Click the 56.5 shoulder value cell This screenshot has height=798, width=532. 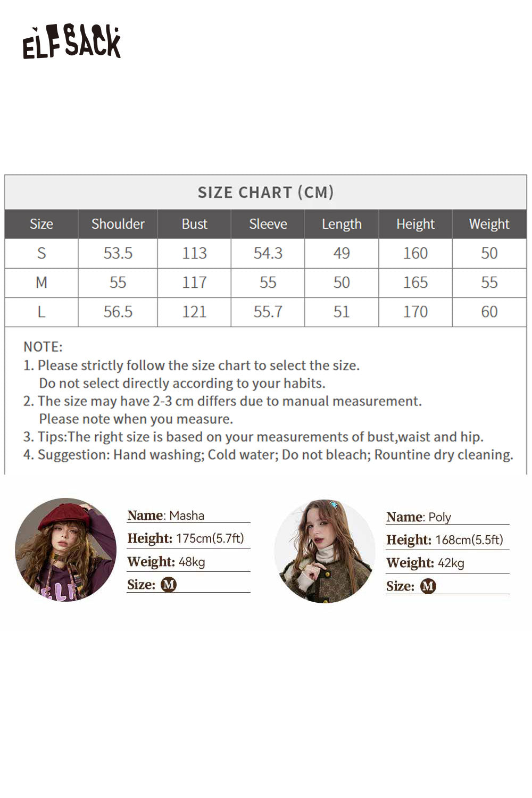point(118,312)
